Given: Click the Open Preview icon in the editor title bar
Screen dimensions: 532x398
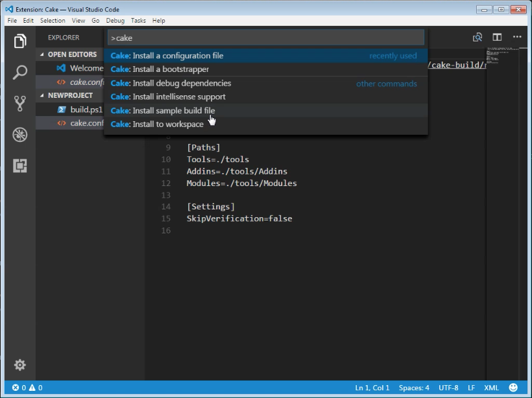Looking at the screenshot, I should (x=478, y=38).
